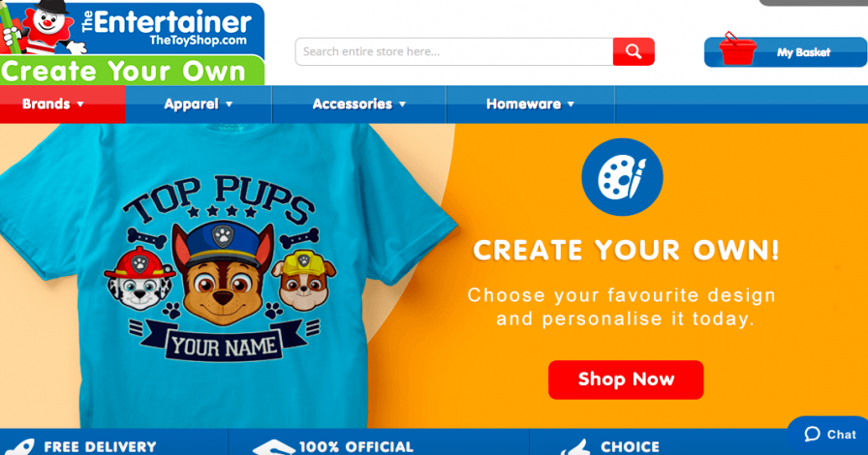Click the Free Delivery footer text
Image resolution: width=868 pixels, height=455 pixels.
(x=100, y=446)
